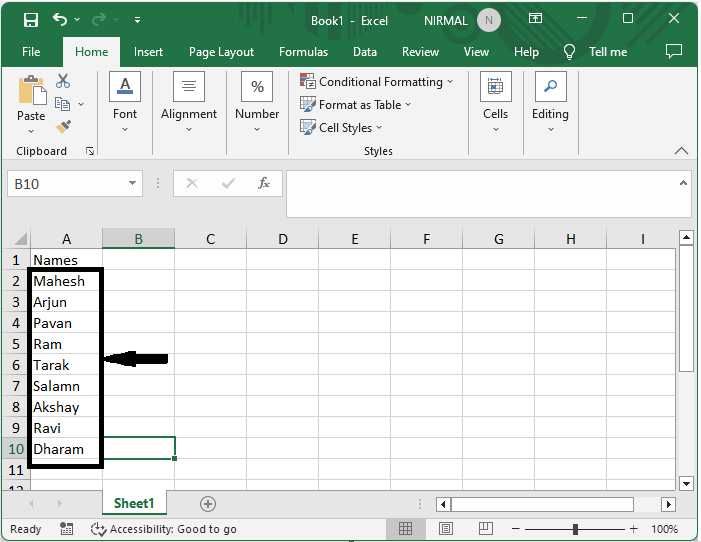Image resolution: width=701 pixels, height=542 pixels.
Task: Open Conditional Formatting menu
Action: (x=376, y=82)
